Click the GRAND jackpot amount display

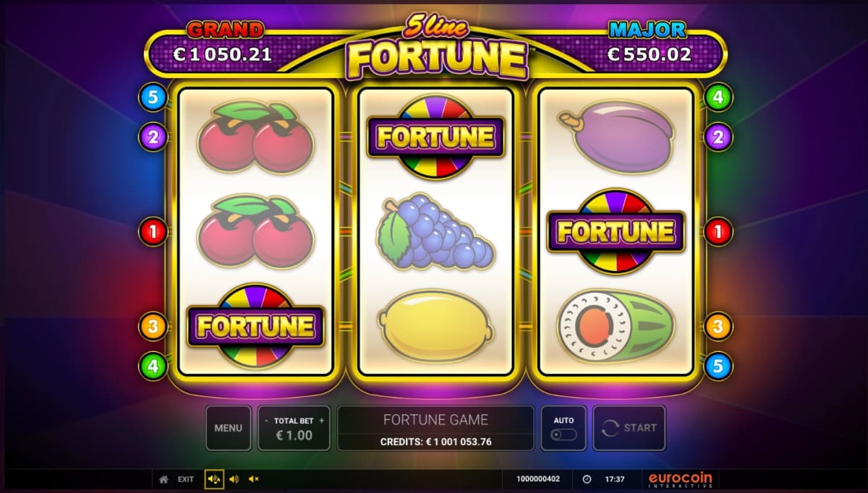(222, 54)
